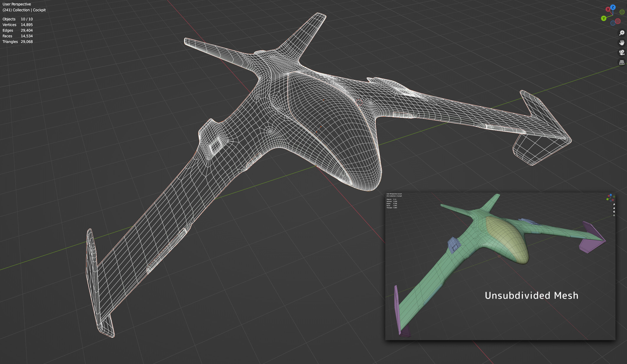Click the Vertices 3,259 stat in inset

tap(392, 202)
